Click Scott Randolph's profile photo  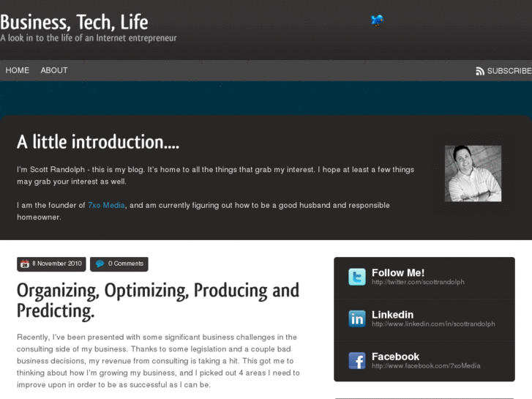[x=473, y=174]
